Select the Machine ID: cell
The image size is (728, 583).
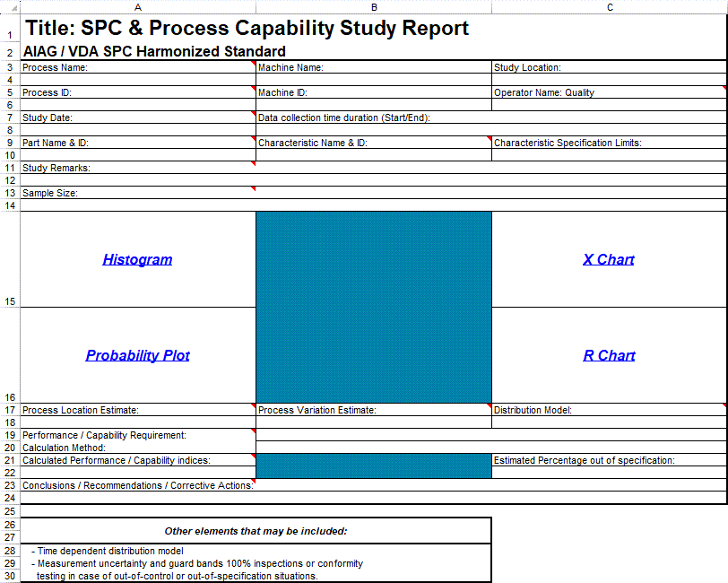374,92
